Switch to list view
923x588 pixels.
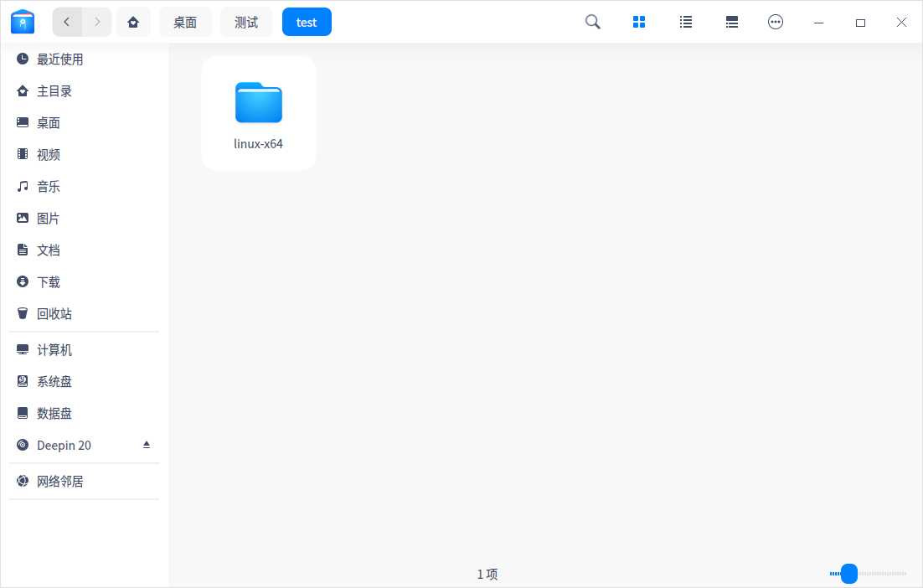point(686,22)
